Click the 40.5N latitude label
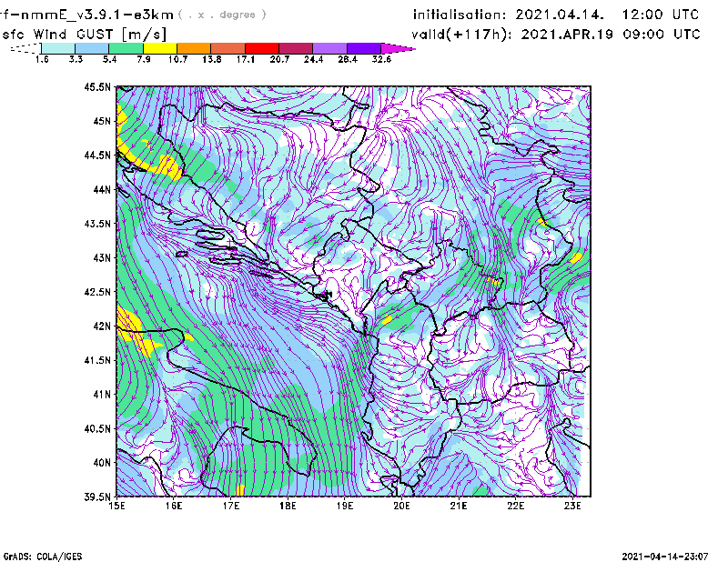 pyautogui.click(x=97, y=429)
